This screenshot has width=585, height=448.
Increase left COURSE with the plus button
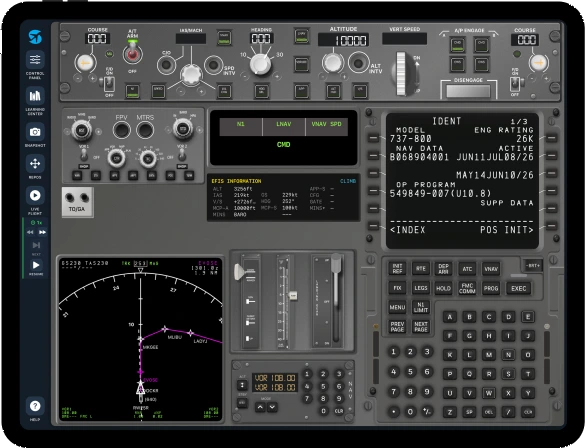pyautogui.click(x=92, y=78)
